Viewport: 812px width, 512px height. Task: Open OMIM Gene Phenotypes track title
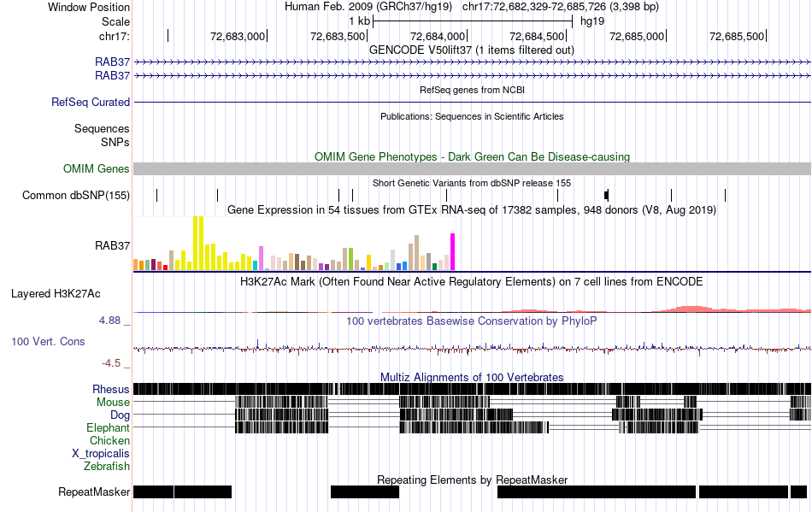coord(472,157)
